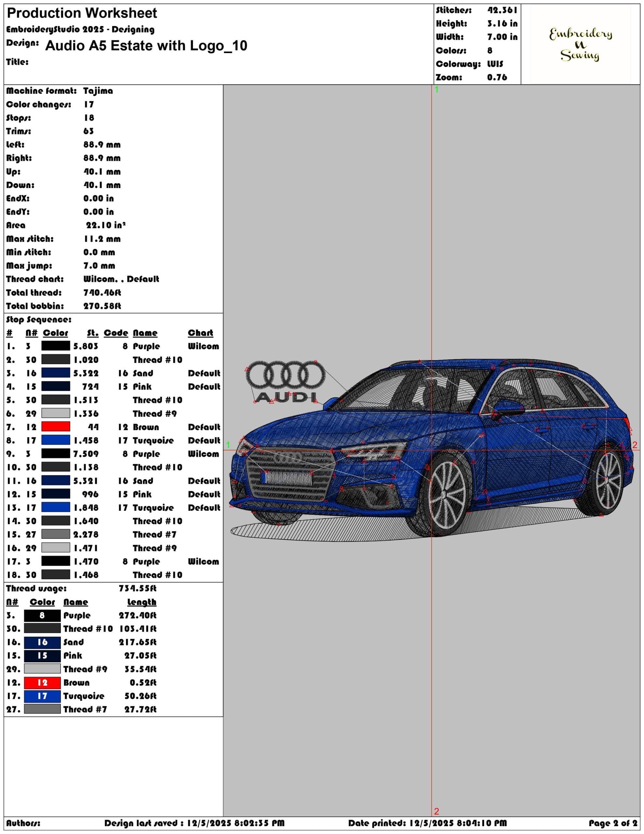Click the 'Stops:' label
This screenshot has height=834, width=644.
pyautogui.click(x=19, y=118)
